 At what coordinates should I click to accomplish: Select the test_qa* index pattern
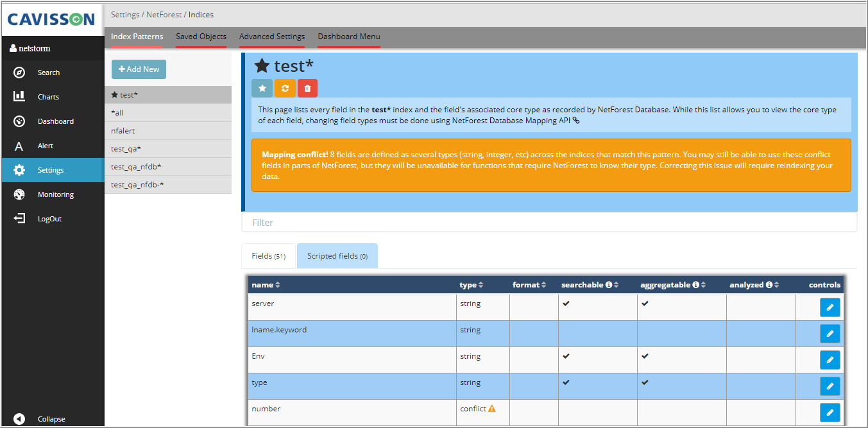[168, 149]
